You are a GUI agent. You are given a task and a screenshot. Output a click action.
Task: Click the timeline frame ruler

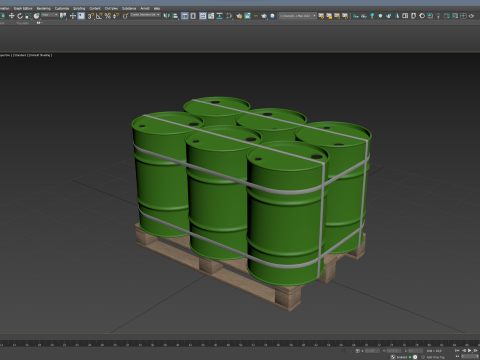[x=240, y=344]
